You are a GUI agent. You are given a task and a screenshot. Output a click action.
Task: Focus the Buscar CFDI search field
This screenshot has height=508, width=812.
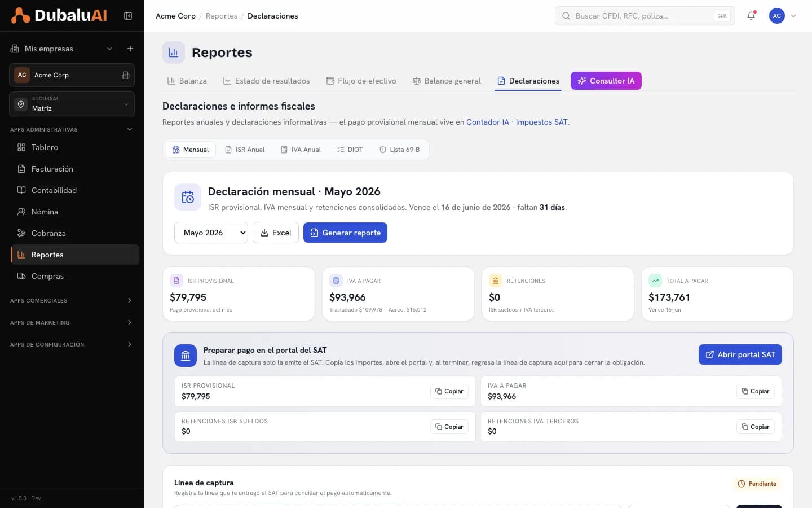[645, 16]
